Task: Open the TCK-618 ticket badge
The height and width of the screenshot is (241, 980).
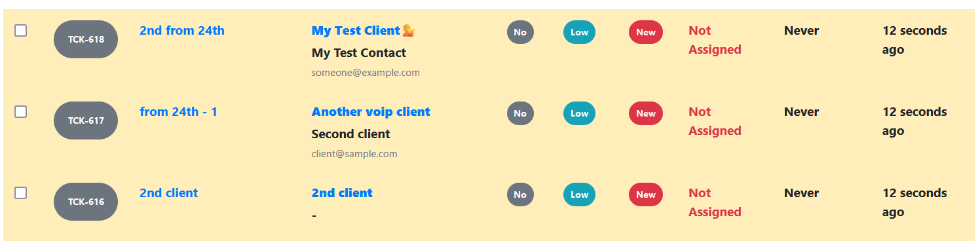Action: 86,39
